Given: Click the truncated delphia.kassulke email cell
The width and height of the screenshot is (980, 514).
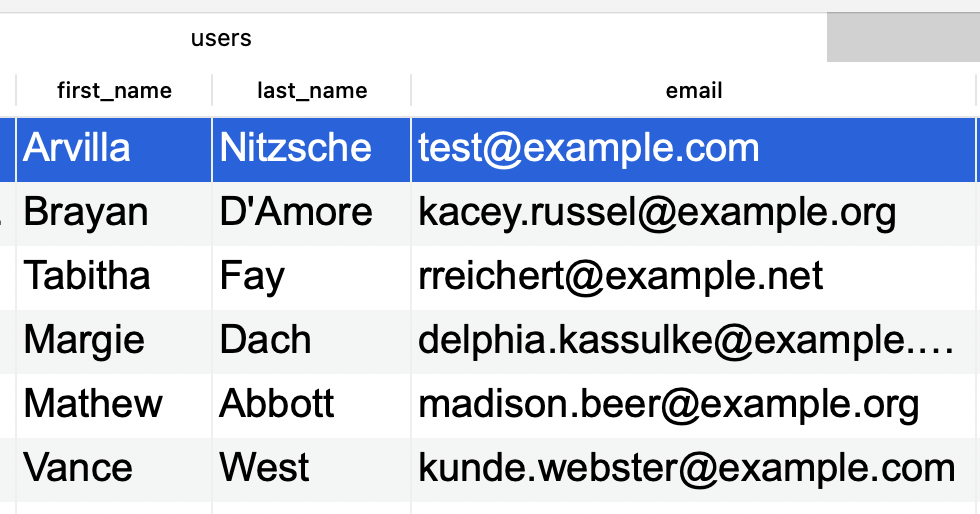Looking at the screenshot, I should pyautogui.click(x=694, y=341).
